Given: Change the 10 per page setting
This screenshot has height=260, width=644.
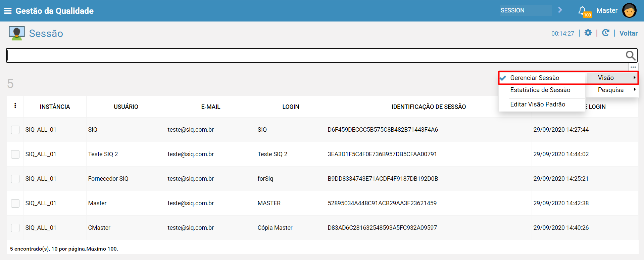Looking at the screenshot, I should [x=54, y=249].
